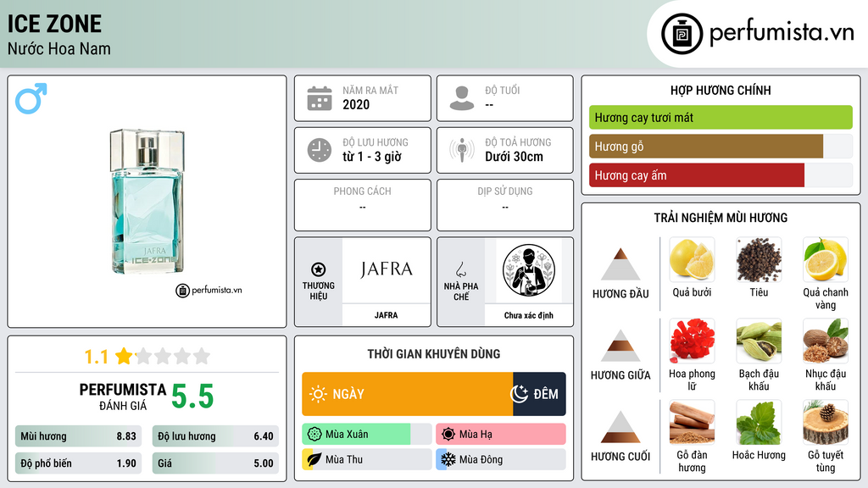This screenshot has height=488, width=868.
Task: Click the Ice Zone perfume bottle photo
Action: [x=147, y=202]
